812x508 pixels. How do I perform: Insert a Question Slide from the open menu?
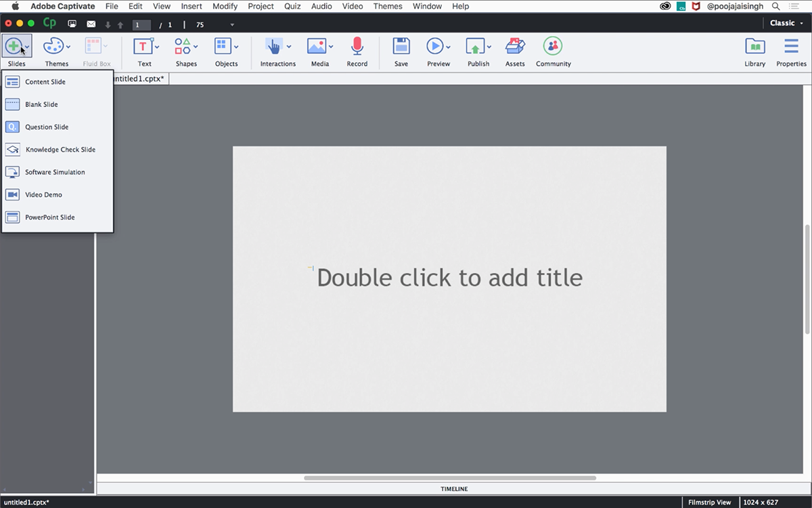click(x=47, y=127)
